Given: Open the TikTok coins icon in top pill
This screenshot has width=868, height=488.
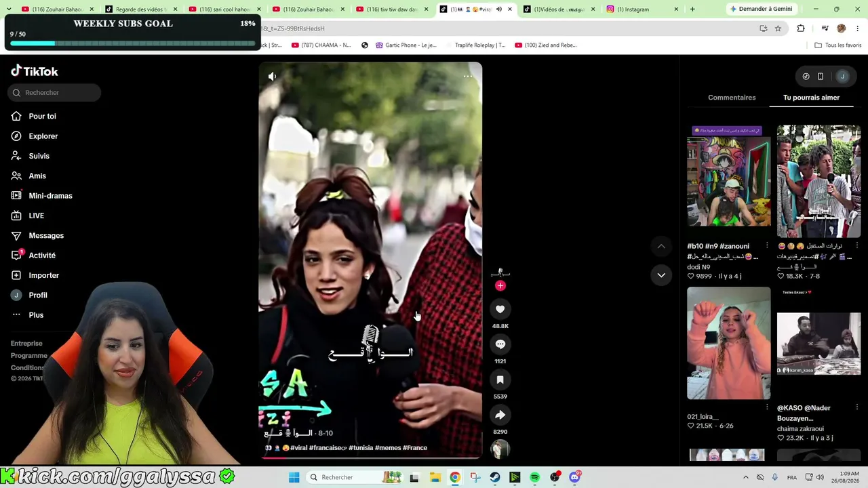Looking at the screenshot, I should point(806,77).
